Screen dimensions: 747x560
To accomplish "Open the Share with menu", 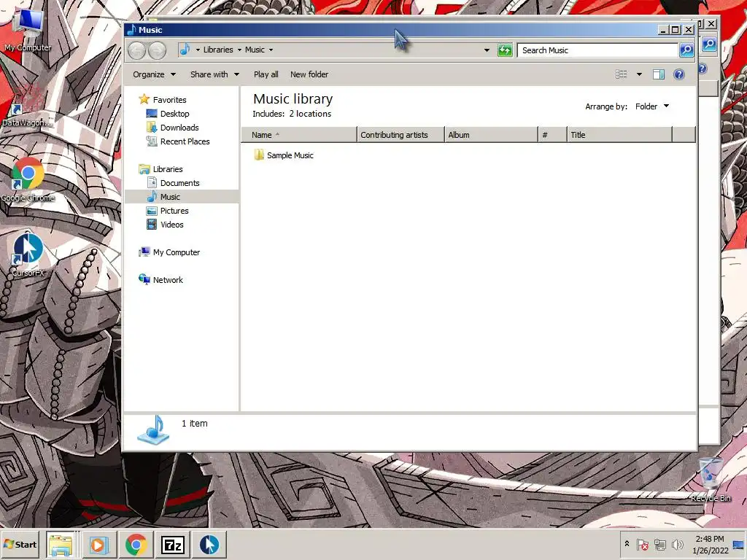I will coord(215,74).
